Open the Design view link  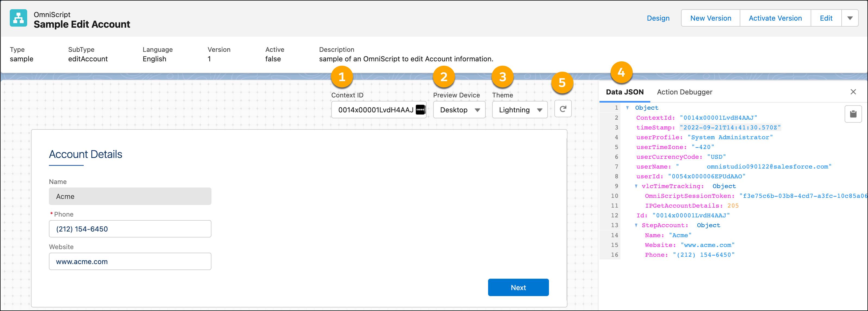[658, 18]
